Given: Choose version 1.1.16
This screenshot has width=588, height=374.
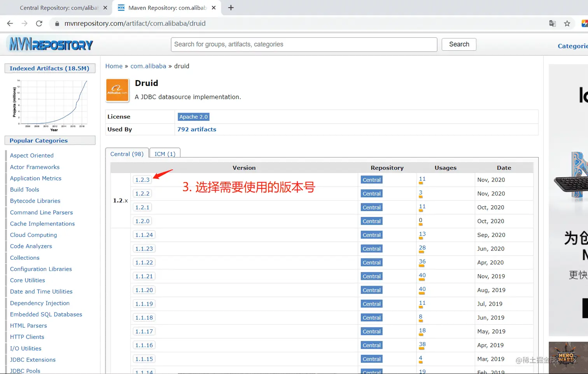Looking at the screenshot, I should click(144, 345).
